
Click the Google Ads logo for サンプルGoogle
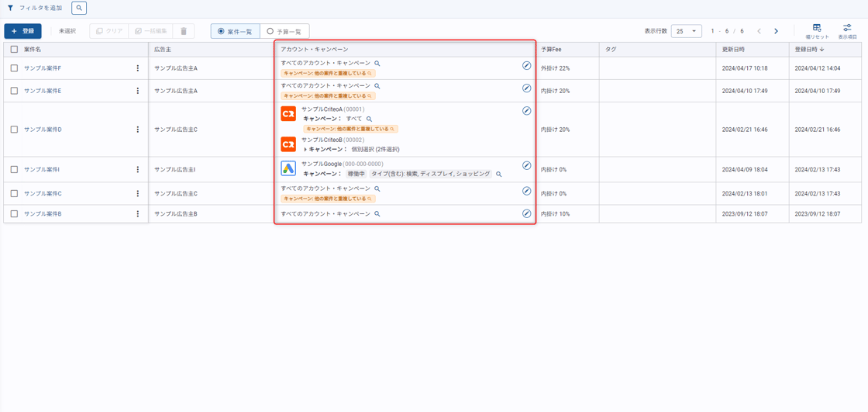click(x=288, y=168)
